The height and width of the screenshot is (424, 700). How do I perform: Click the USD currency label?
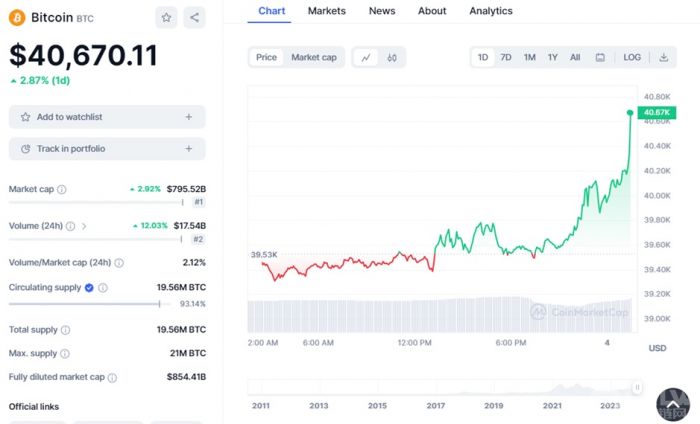tap(657, 348)
